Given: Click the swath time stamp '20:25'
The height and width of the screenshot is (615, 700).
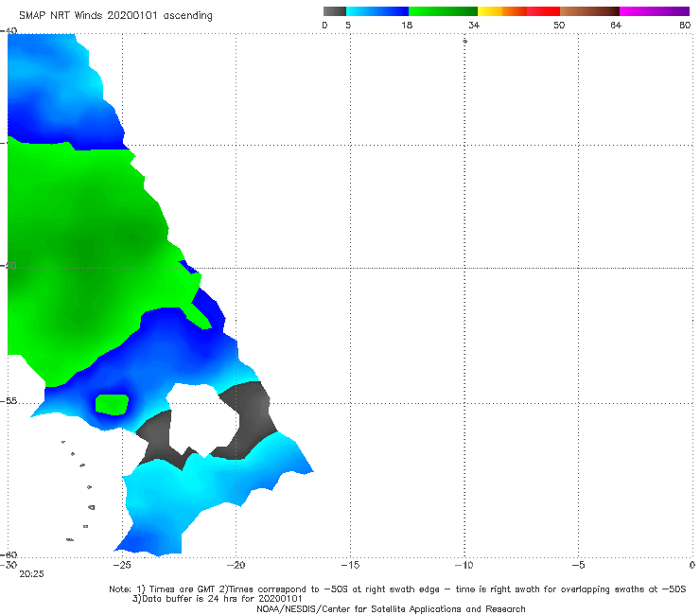Looking at the screenshot, I should pyautogui.click(x=32, y=574).
